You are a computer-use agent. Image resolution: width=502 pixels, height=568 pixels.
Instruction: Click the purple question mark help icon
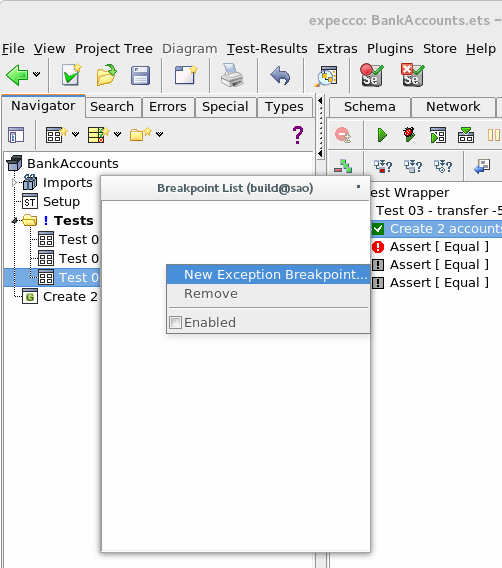click(298, 135)
